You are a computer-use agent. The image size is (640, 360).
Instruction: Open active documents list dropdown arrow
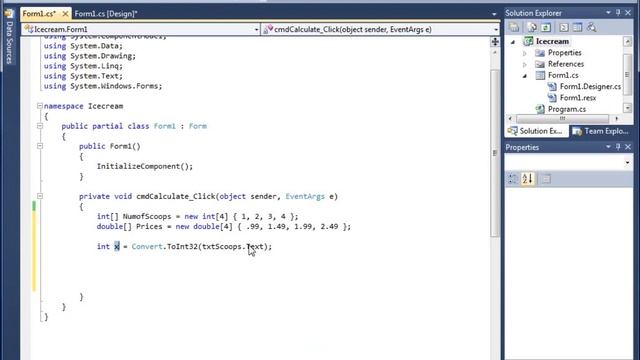[494, 14]
